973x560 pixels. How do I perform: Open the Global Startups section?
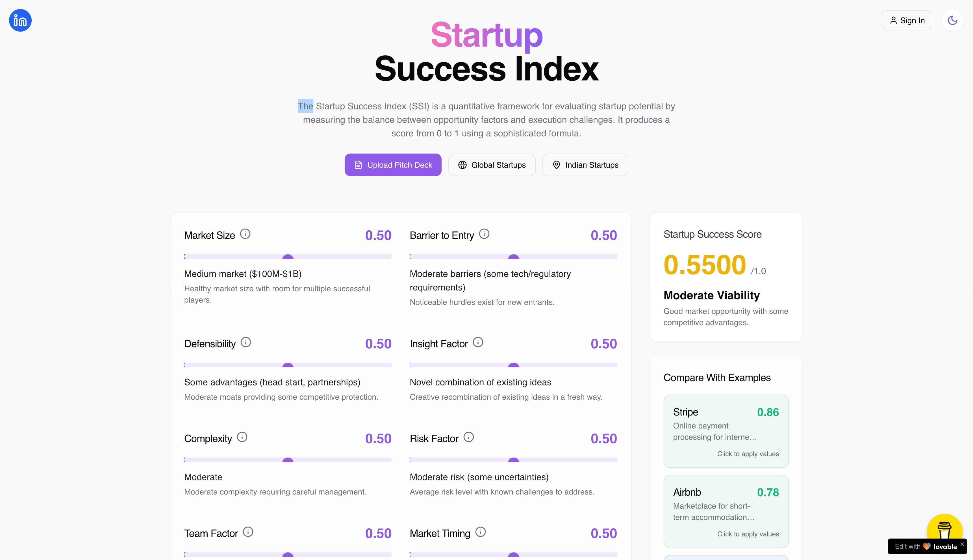point(492,165)
